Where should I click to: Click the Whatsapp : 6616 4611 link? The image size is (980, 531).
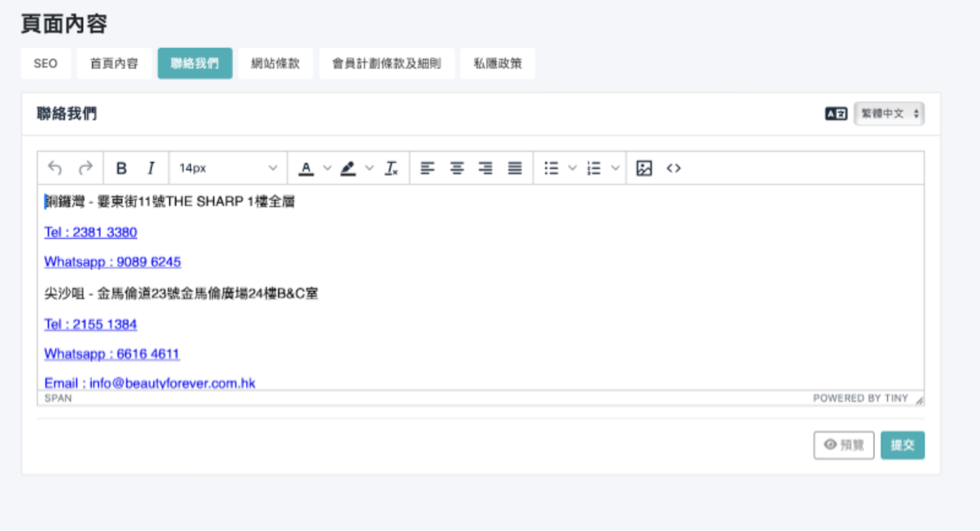pyautogui.click(x=111, y=353)
